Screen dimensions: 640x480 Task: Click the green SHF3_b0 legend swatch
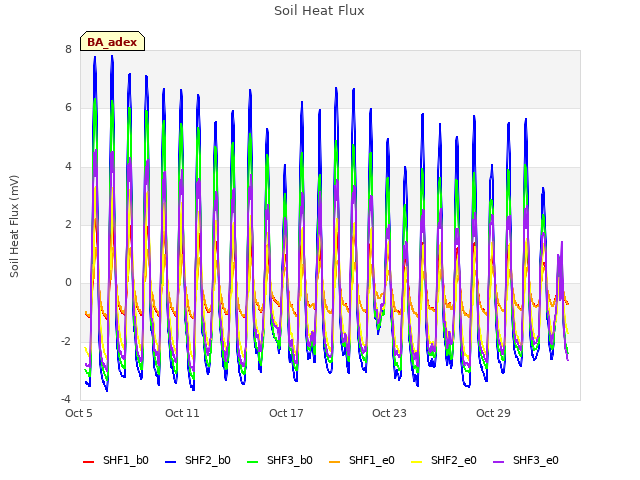[x=253, y=462]
